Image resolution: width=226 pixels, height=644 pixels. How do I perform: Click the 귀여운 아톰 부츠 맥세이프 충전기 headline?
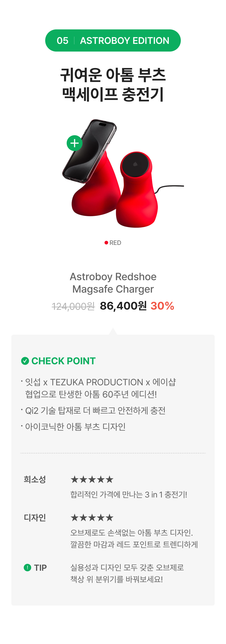113,85
